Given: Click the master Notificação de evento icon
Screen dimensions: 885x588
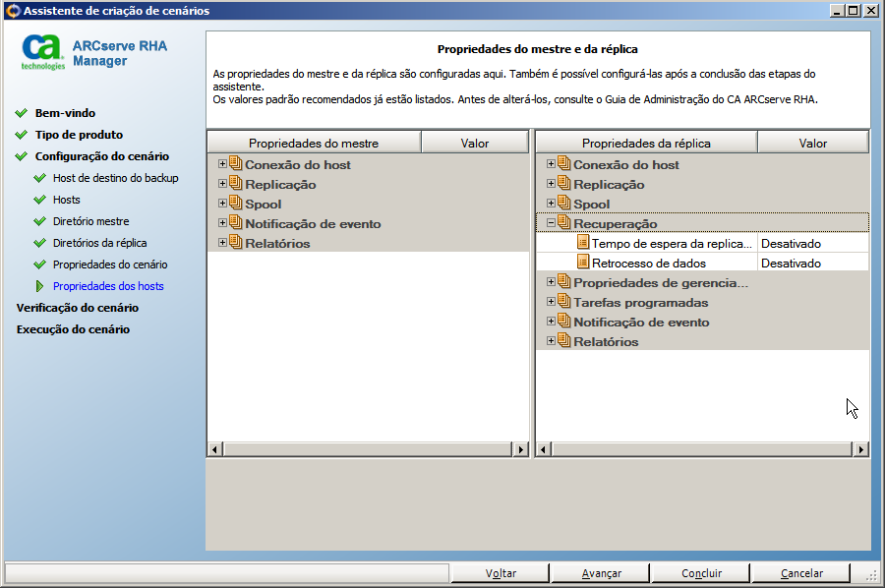Looking at the screenshot, I should pyautogui.click(x=236, y=223).
